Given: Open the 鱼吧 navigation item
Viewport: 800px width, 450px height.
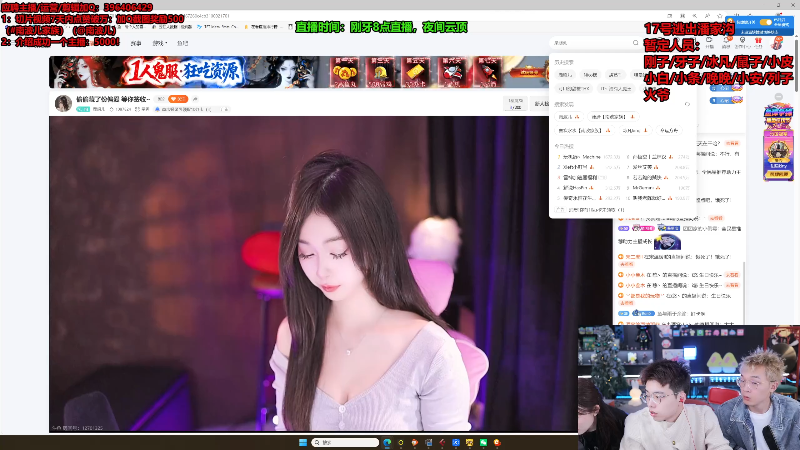Looking at the screenshot, I should [x=182, y=43].
